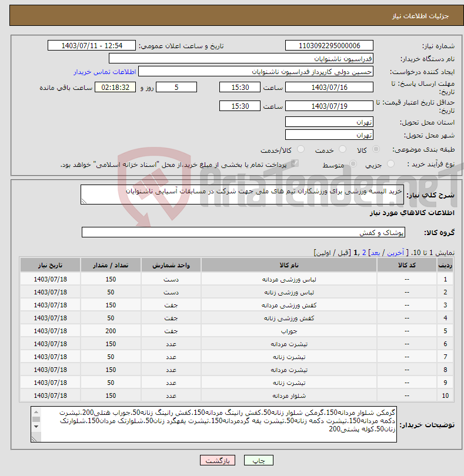464x476 pixels.
Task: Click the تیشرت مردانه name in row 6
Action: tap(289, 344)
